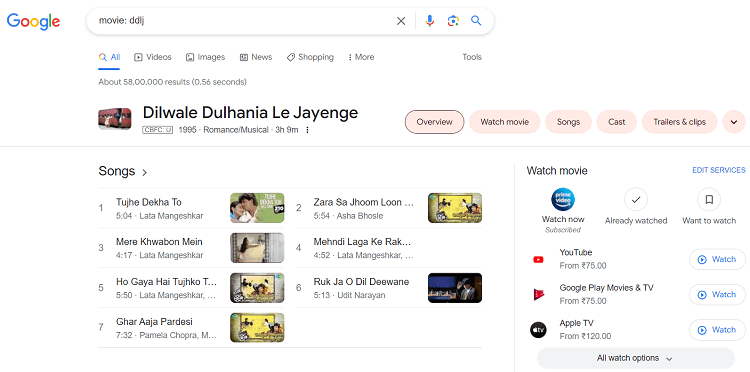Image resolution: width=750 pixels, height=372 pixels.
Task: Click the Dilwale Dulhania Le Jayenge title
Action: click(x=250, y=113)
